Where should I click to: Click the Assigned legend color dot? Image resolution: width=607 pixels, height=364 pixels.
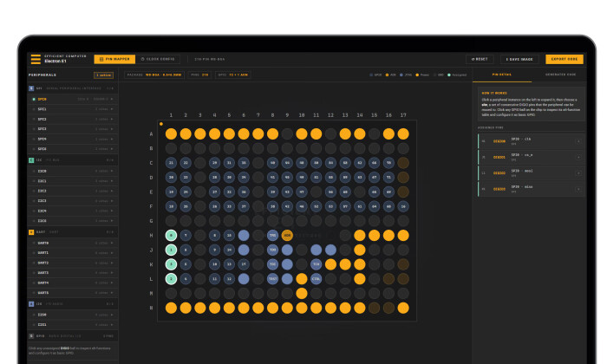(x=449, y=75)
